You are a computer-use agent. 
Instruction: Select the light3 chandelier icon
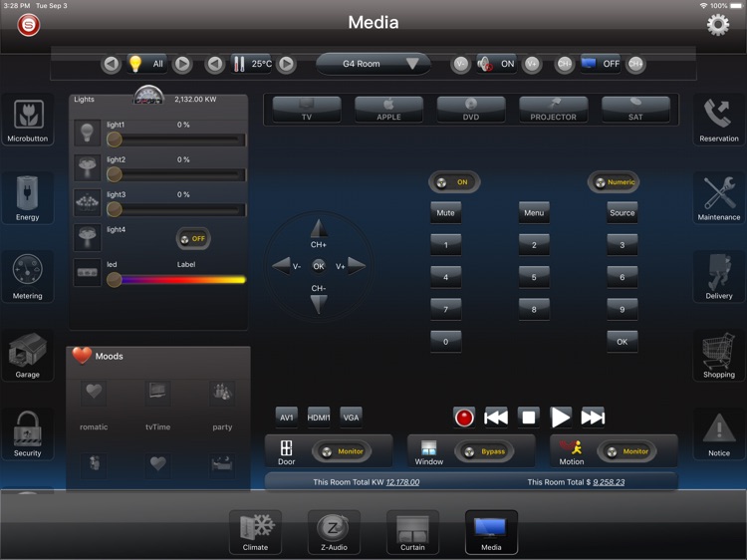point(88,202)
